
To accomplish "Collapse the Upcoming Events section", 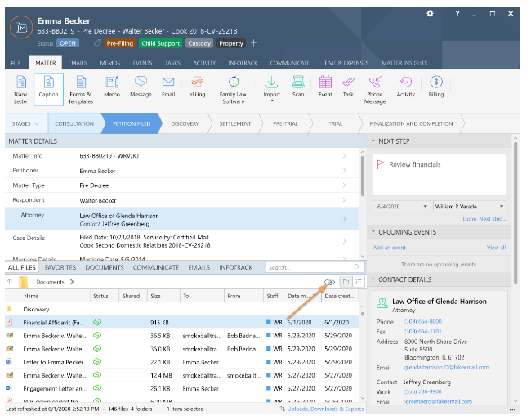I will point(373,232).
